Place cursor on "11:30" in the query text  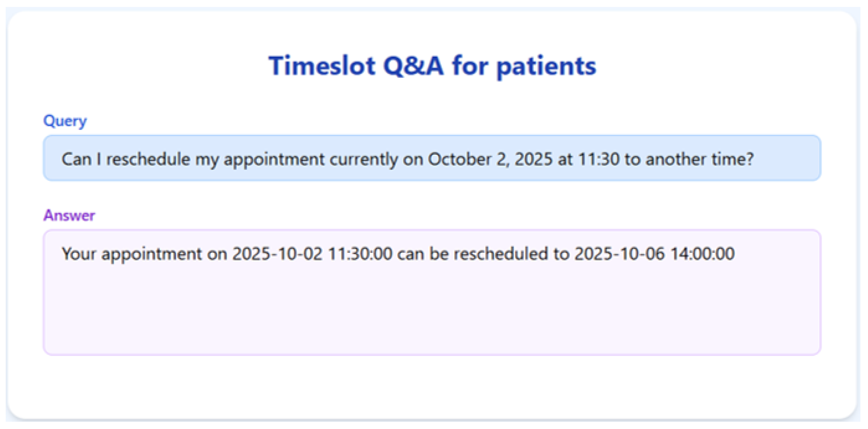[x=599, y=159]
